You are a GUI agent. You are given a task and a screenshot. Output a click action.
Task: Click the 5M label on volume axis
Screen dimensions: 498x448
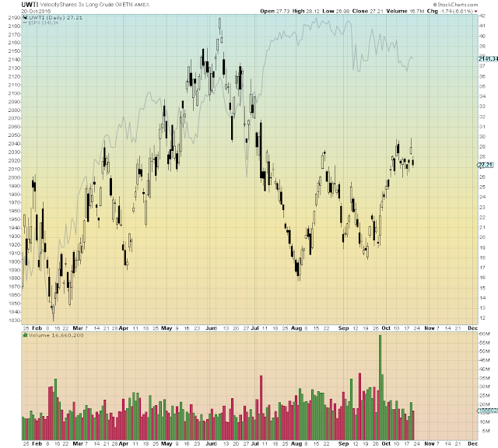tap(484, 431)
